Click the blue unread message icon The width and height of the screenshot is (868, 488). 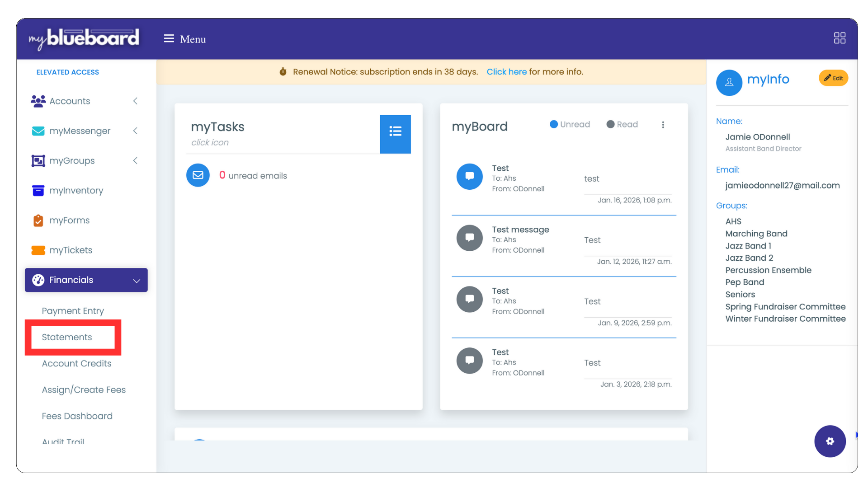(469, 176)
